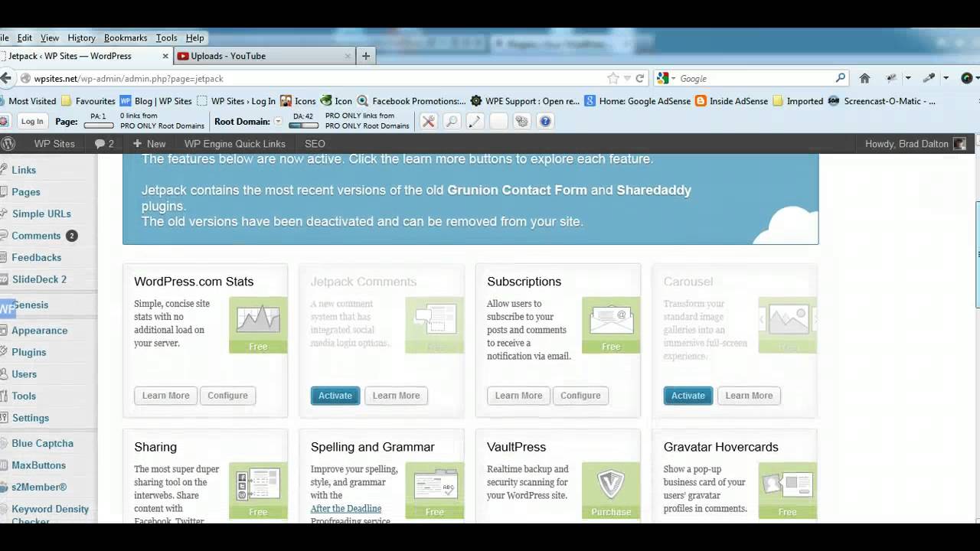This screenshot has height=551, width=980.
Task: Open Comments in sidebar
Action: point(36,236)
